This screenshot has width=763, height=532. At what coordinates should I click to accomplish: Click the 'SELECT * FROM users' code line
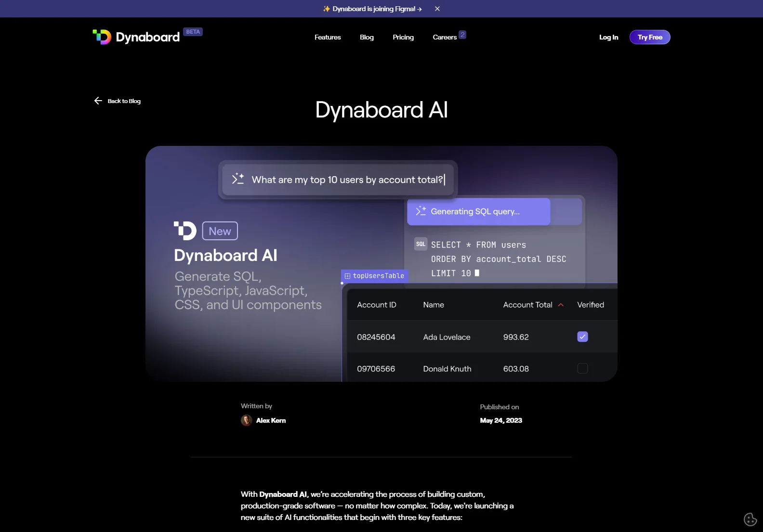(478, 245)
